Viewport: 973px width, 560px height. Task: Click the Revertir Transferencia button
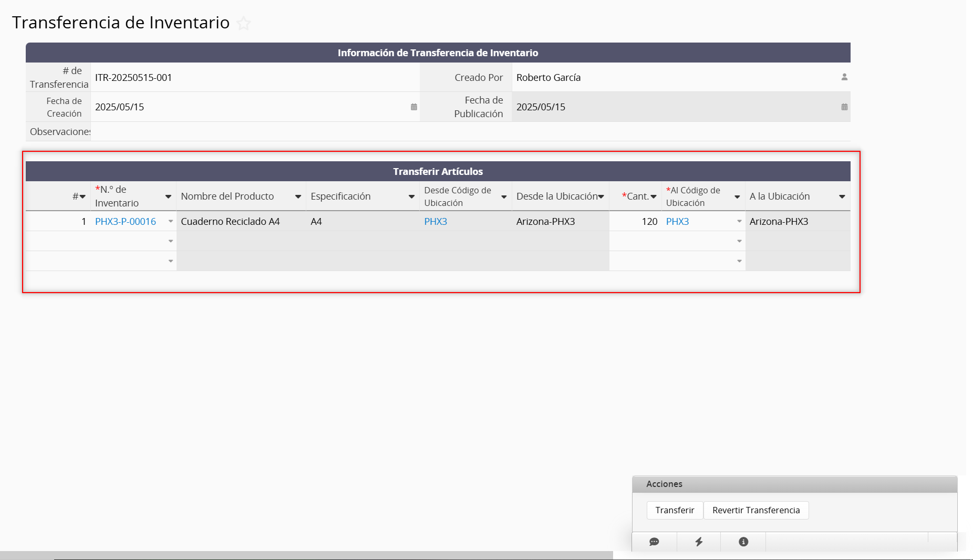point(755,510)
